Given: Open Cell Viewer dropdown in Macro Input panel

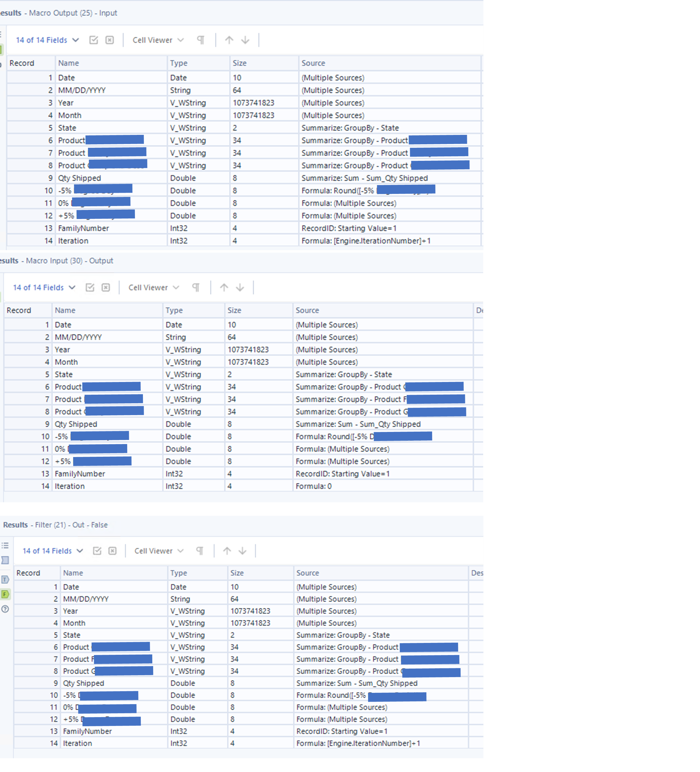Looking at the screenshot, I should coord(154,288).
